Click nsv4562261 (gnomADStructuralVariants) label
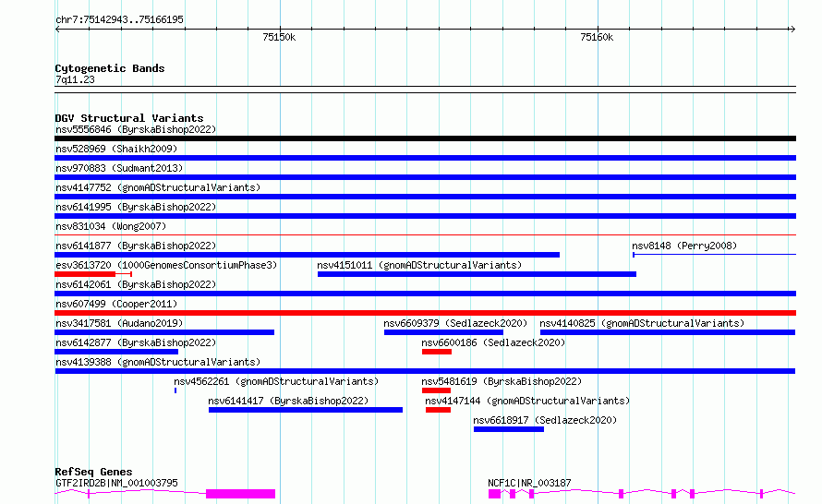The height and width of the screenshot is (504, 822). point(276,381)
